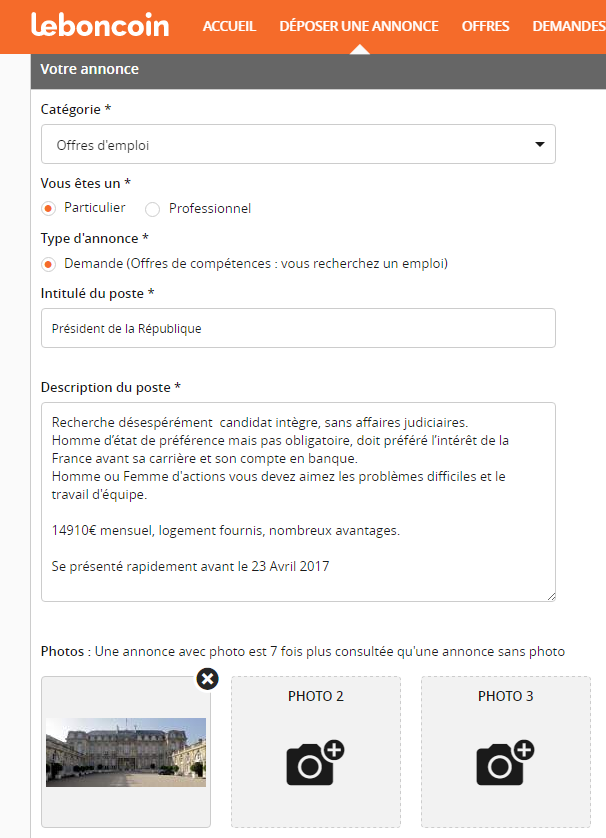Click inside the "Description du poste" text area
The image size is (606, 838).
[298, 502]
